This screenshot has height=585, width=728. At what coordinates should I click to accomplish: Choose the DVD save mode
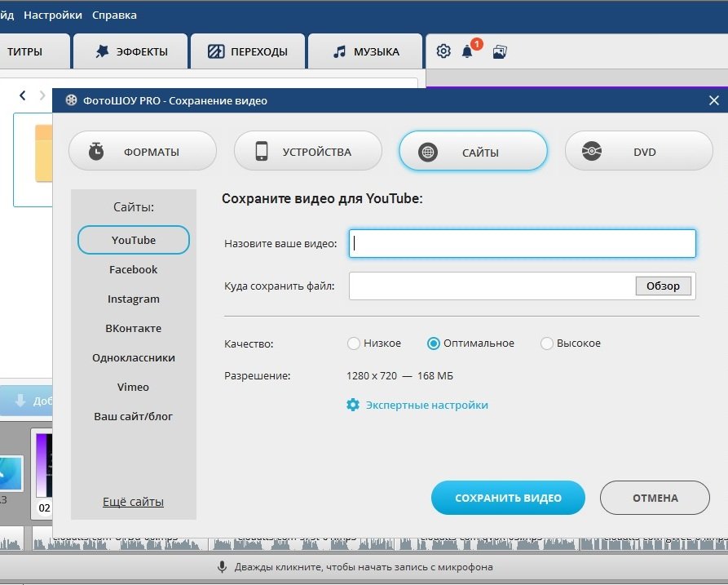[639, 151]
